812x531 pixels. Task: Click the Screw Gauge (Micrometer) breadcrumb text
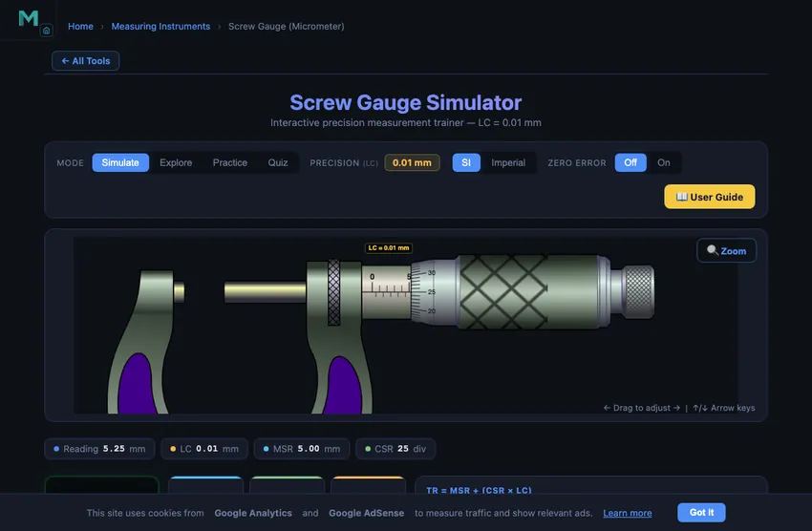click(286, 27)
